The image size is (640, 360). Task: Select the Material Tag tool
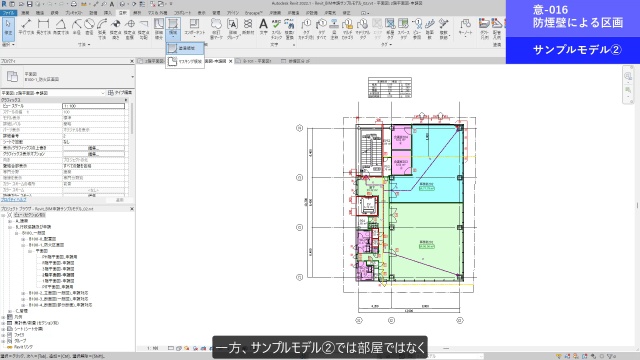[x=362, y=29]
